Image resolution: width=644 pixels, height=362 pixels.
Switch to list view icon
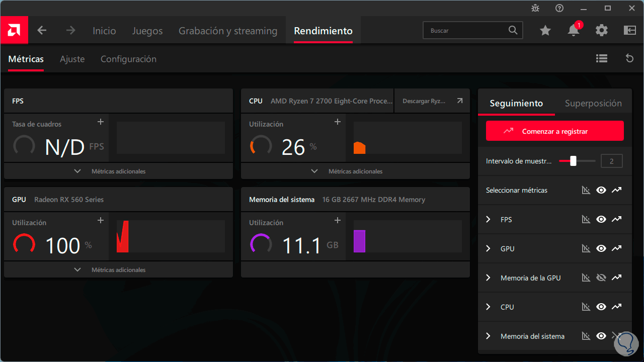[x=602, y=59]
